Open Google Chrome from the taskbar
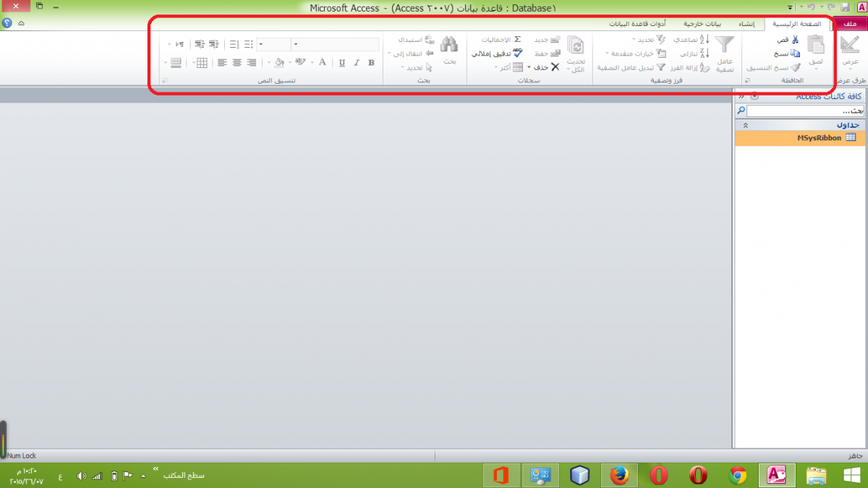868x488 pixels. point(738,475)
